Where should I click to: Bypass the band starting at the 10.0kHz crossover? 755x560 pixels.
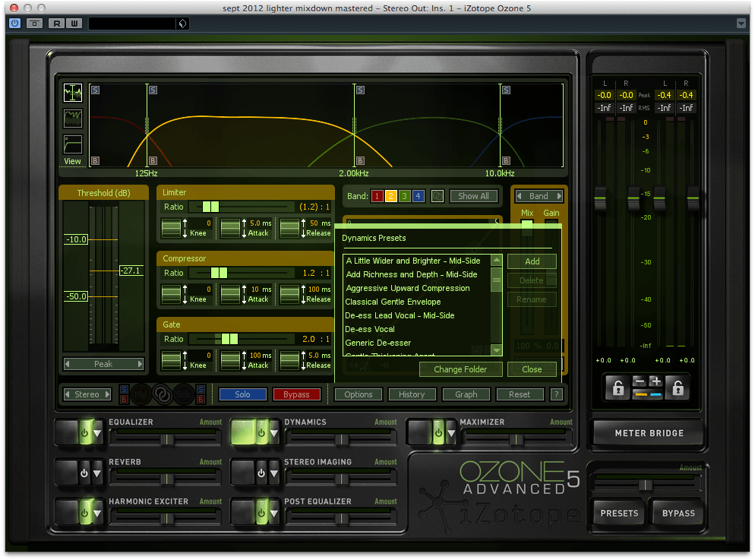tap(506, 160)
